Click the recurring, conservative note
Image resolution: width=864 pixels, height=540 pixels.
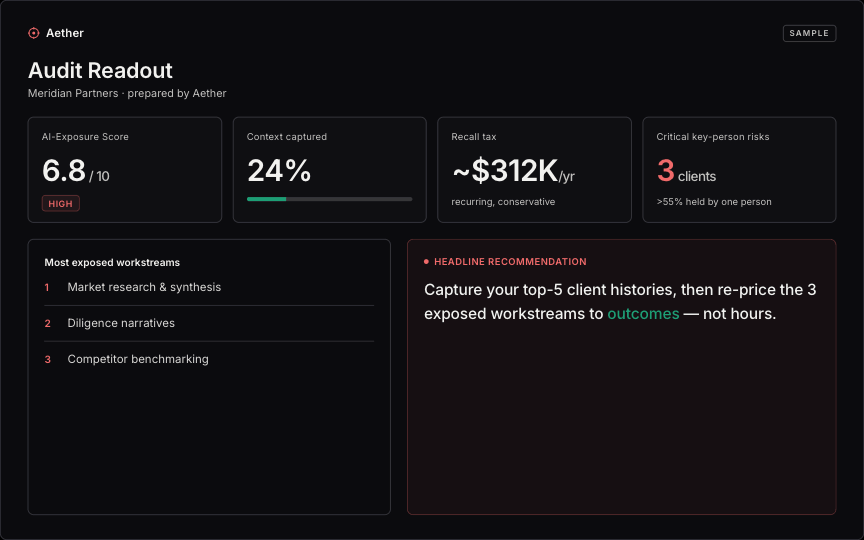pyautogui.click(x=503, y=202)
